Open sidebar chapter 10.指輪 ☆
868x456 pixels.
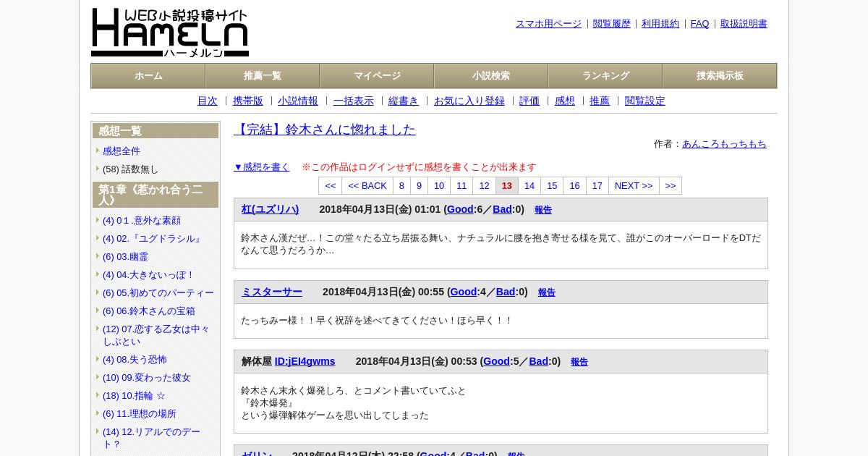coord(134,396)
